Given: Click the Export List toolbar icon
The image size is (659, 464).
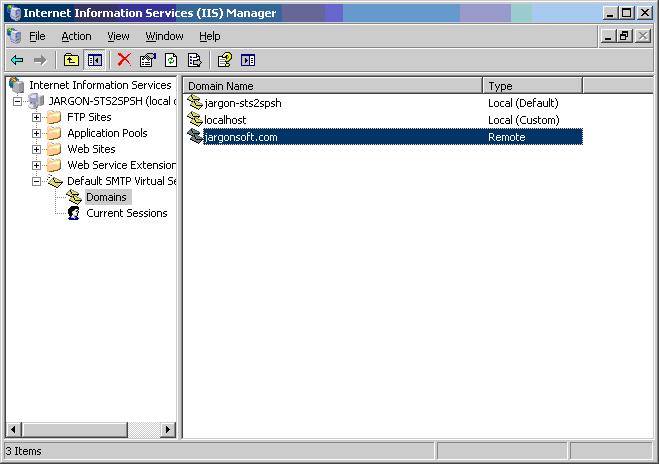Looking at the screenshot, I should [194, 60].
